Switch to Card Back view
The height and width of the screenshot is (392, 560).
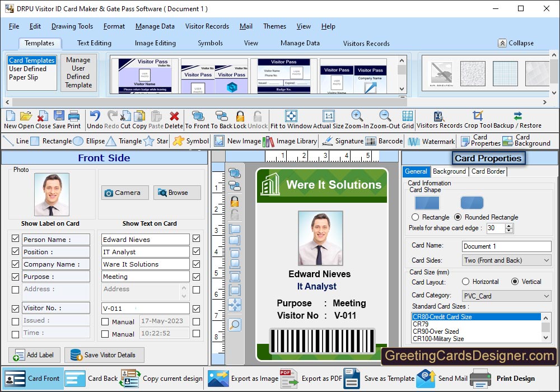91,379
